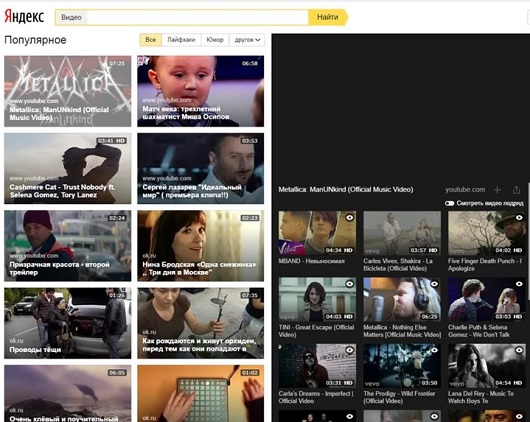Image resolution: width=530 pixels, height=422 pixels.
Task: Open Metallica ManUNkind video in popular list
Action: point(68,91)
